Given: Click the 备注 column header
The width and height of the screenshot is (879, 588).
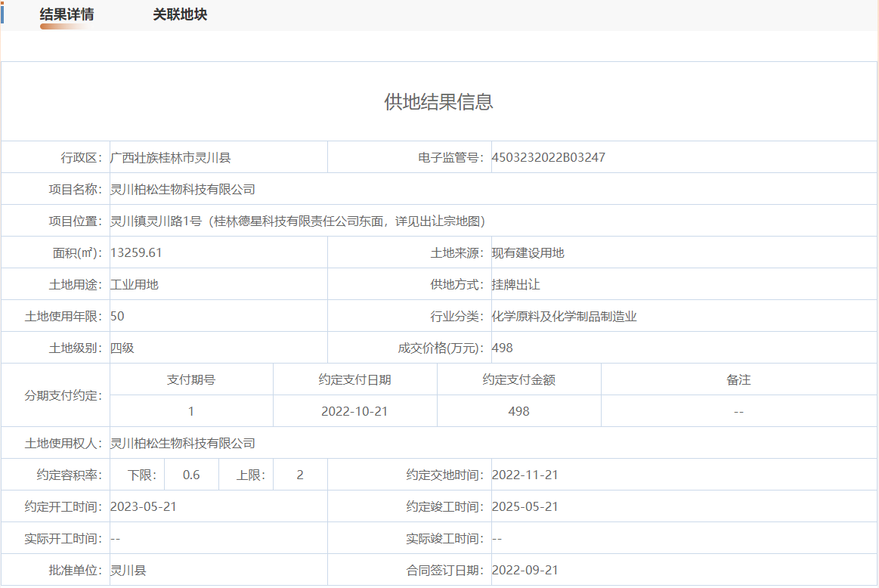Looking at the screenshot, I should 738,380.
